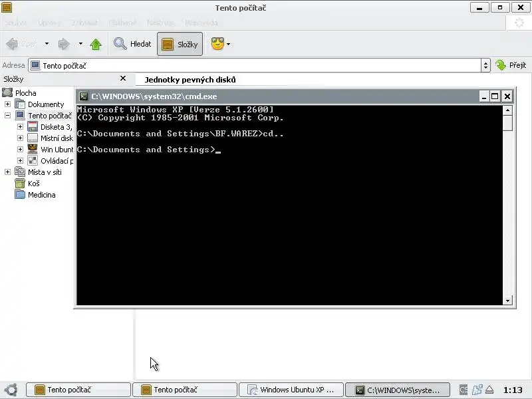Open the Forward history dropdown arrow
Image resolution: width=532 pixels, height=399 pixels.
point(80,44)
